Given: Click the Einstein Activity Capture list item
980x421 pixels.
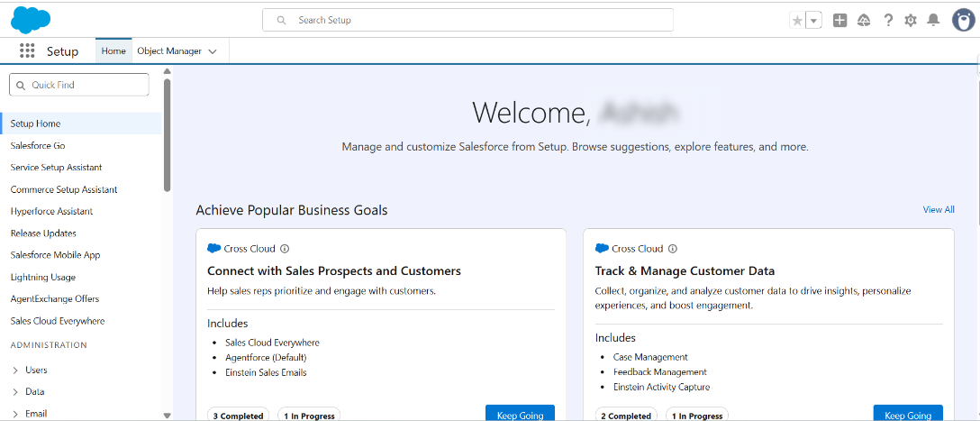Looking at the screenshot, I should coord(661,388).
